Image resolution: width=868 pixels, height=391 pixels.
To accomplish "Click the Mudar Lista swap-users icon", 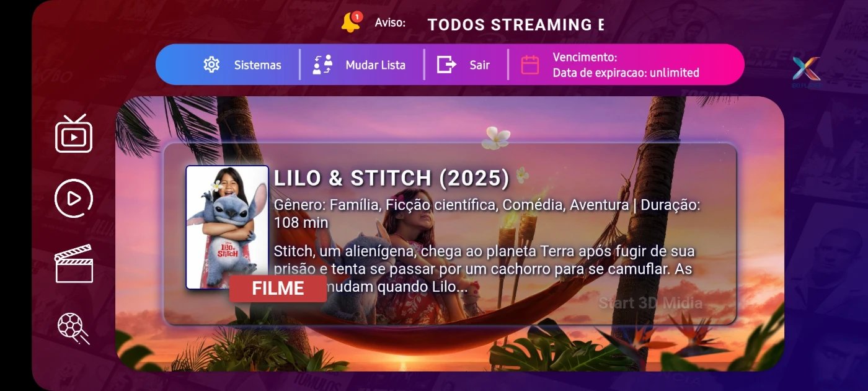I will [322, 65].
